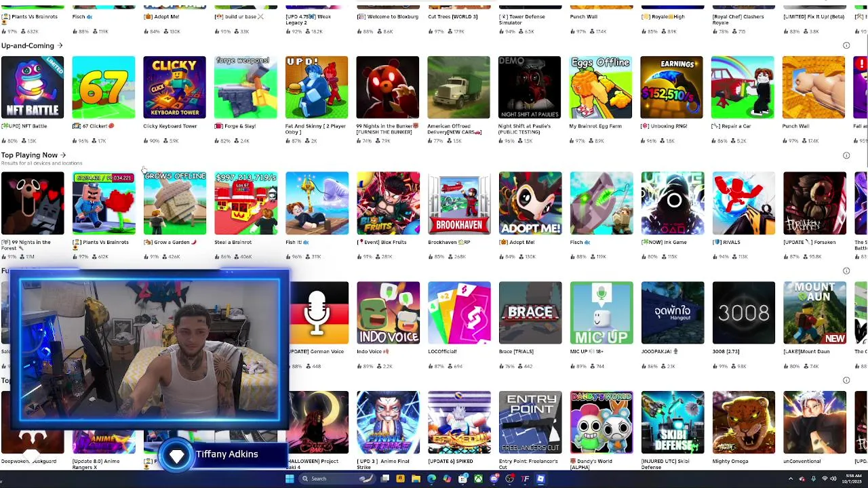The width and height of the screenshot is (868, 488).
Task: Click the Brace [TRIALS] title text
Action: (x=516, y=351)
